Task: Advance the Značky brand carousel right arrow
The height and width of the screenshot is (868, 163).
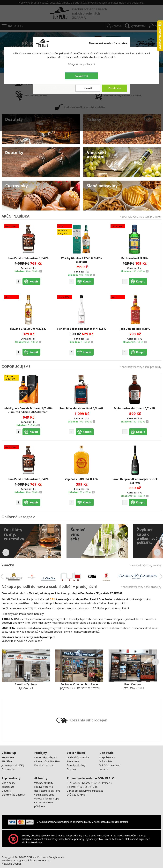Action: pyautogui.click(x=161, y=577)
